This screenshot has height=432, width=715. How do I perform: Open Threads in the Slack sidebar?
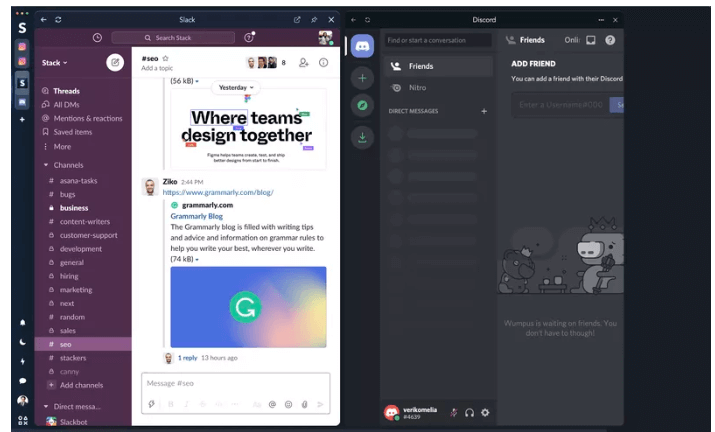66,91
